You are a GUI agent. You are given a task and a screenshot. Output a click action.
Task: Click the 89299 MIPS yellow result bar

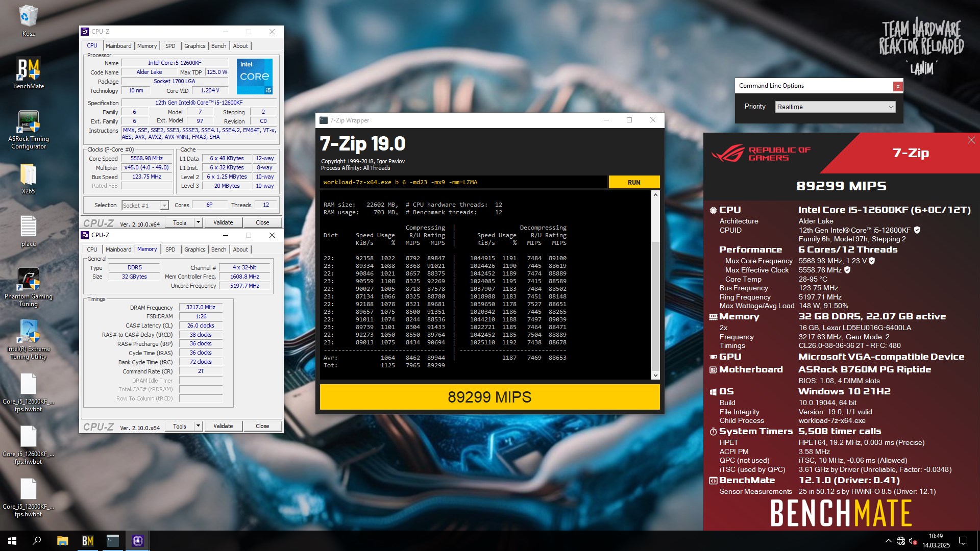click(x=489, y=397)
